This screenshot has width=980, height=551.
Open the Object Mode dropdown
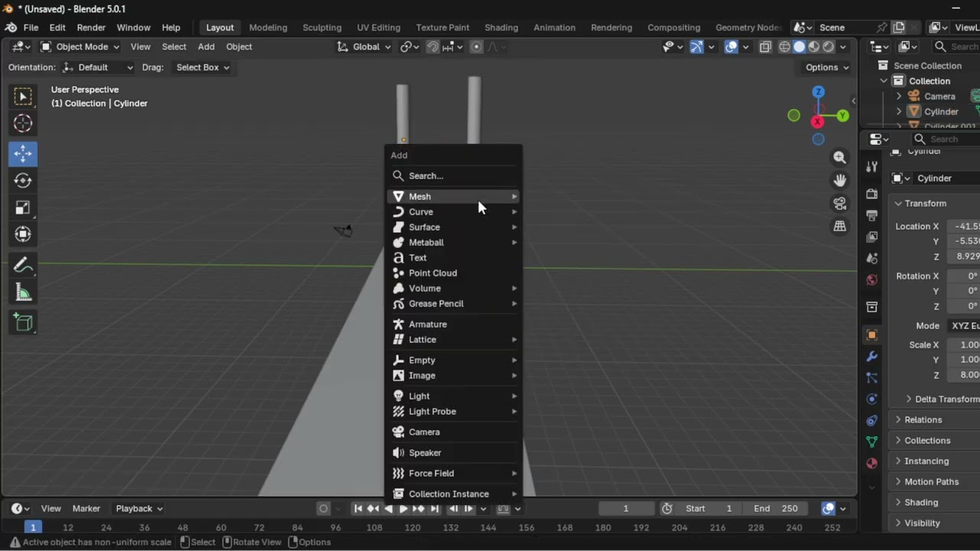pyautogui.click(x=80, y=47)
